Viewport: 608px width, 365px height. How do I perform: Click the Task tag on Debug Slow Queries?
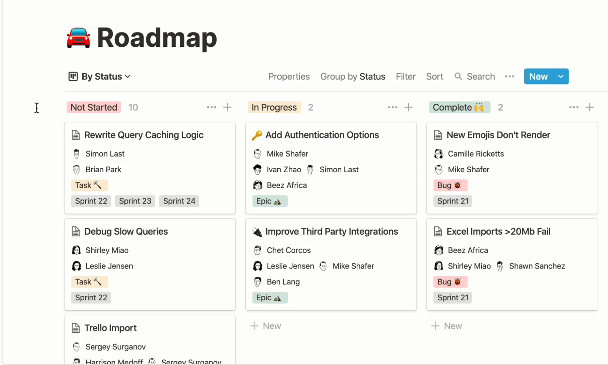[89, 282]
